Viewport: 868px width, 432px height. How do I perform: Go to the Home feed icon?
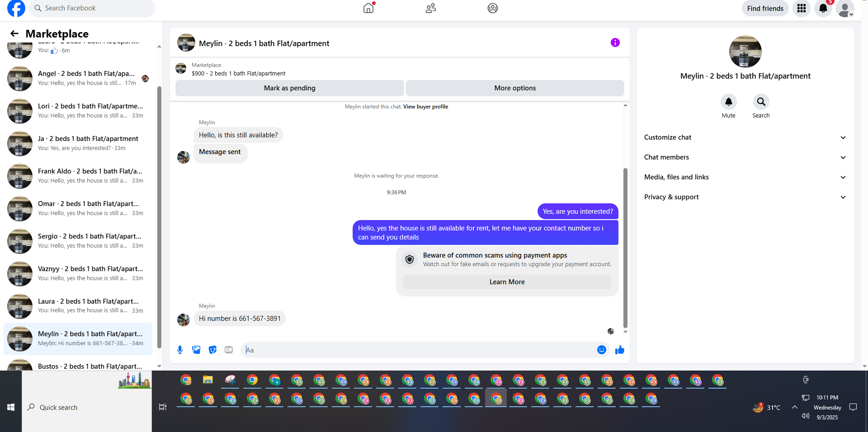click(369, 8)
